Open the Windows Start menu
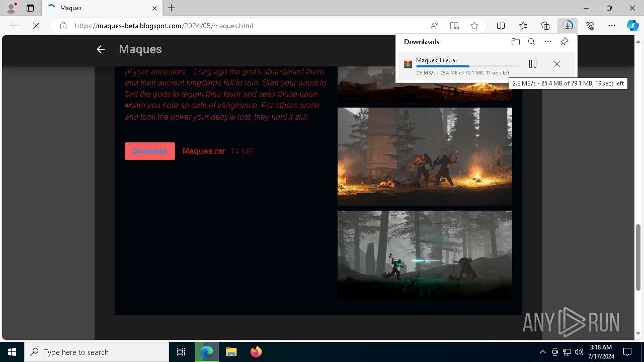 (12, 352)
